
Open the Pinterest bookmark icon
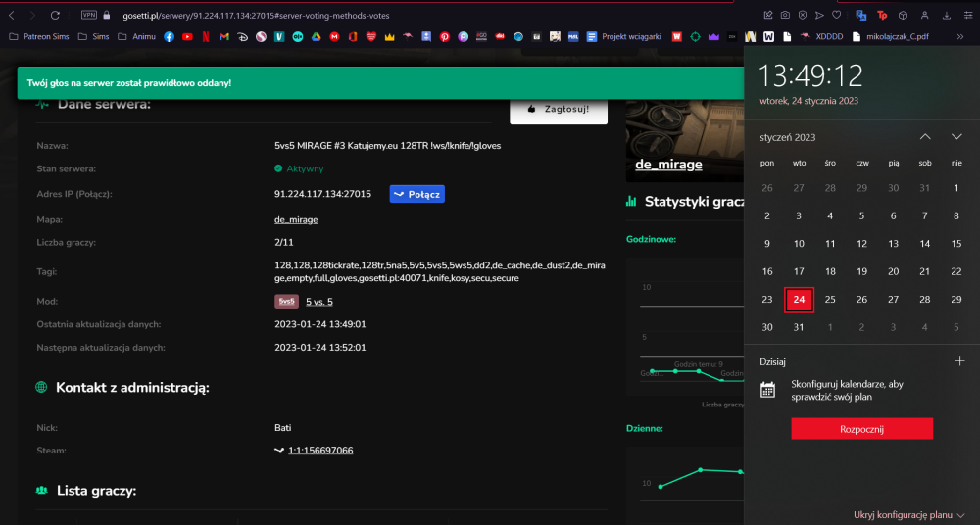coord(444,37)
